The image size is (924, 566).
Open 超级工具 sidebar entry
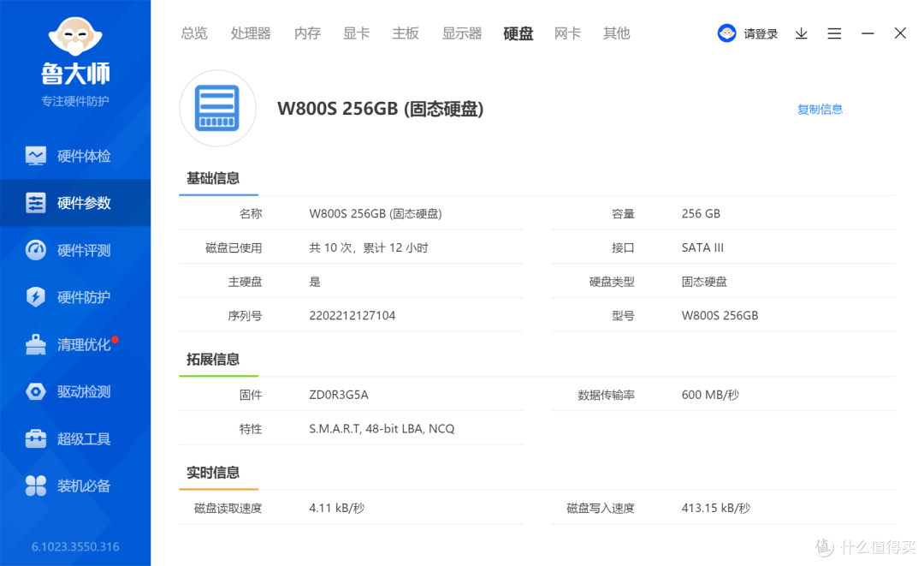(75, 438)
